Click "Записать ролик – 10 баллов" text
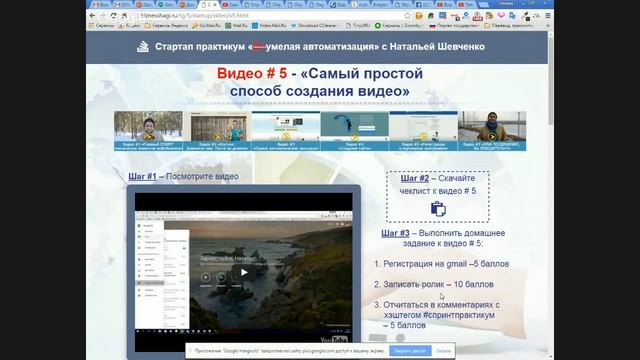 click(x=438, y=284)
